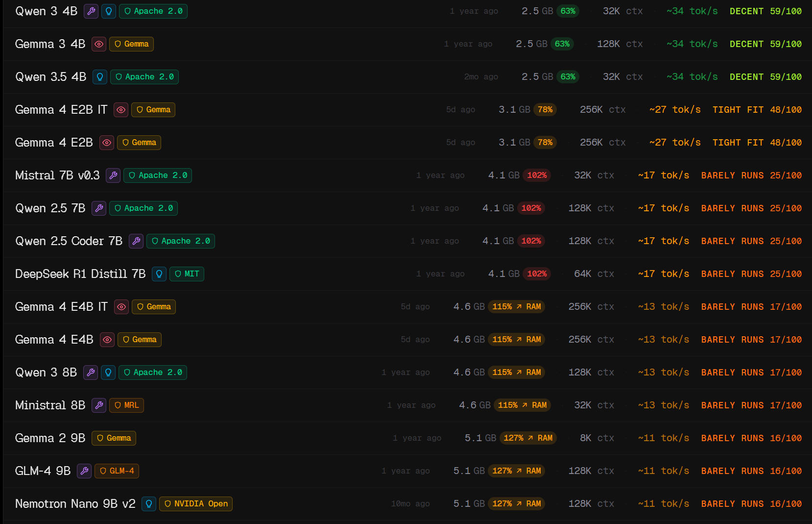
Task: Click the eye icon next to Gemma 4 E2B IT
Action: pyautogui.click(x=121, y=110)
